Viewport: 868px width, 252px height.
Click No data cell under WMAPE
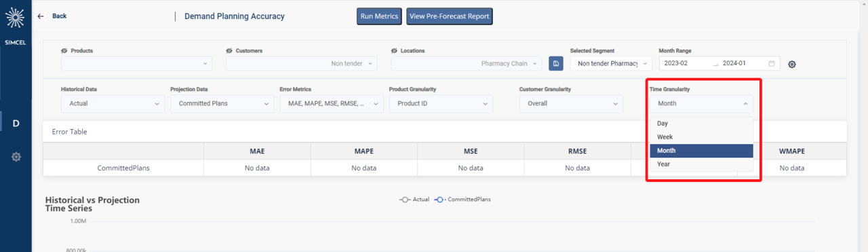click(x=792, y=168)
